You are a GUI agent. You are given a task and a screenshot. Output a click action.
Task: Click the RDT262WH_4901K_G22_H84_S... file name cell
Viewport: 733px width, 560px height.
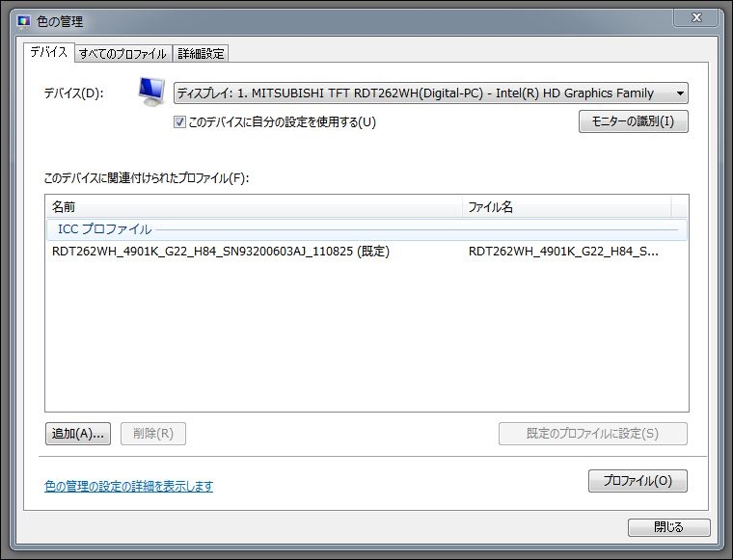563,252
